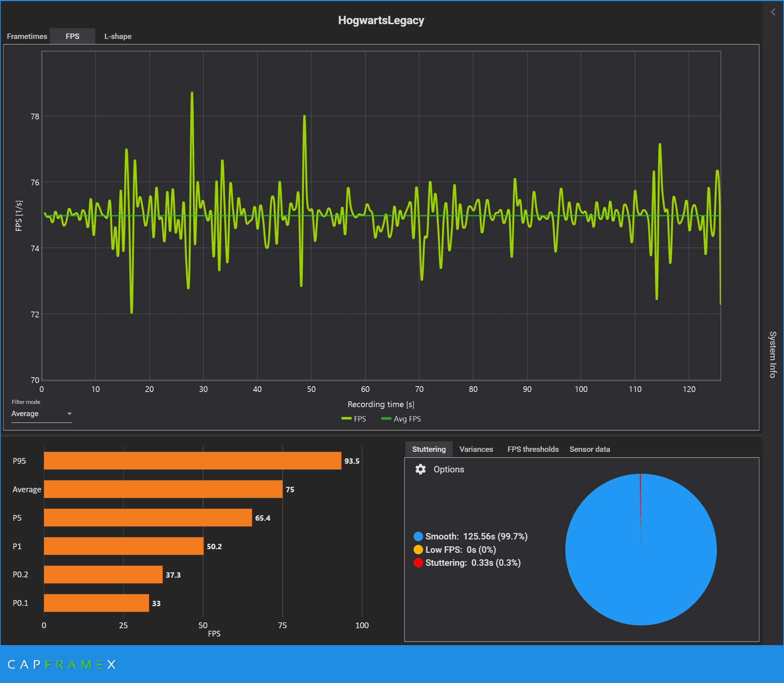Click the 37.3 value label

pyautogui.click(x=173, y=575)
